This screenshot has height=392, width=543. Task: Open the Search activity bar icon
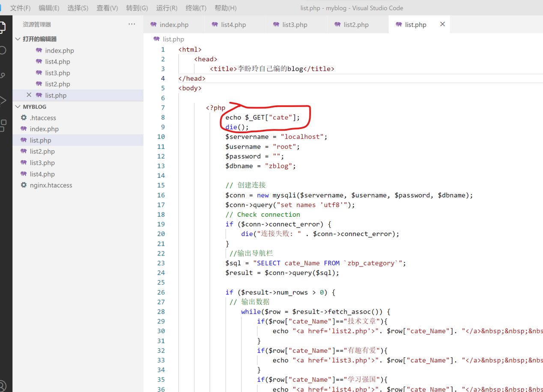tap(2, 51)
